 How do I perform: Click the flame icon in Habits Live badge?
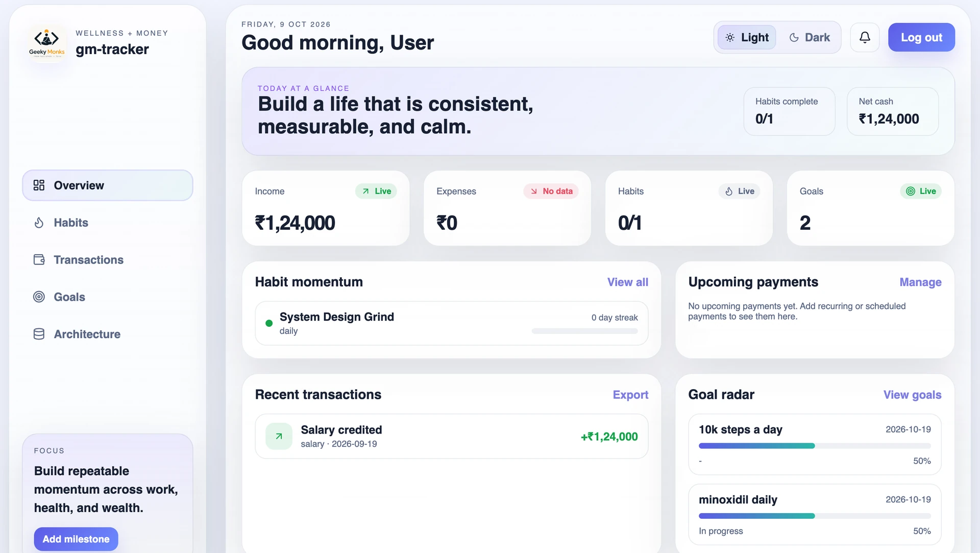pos(729,191)
